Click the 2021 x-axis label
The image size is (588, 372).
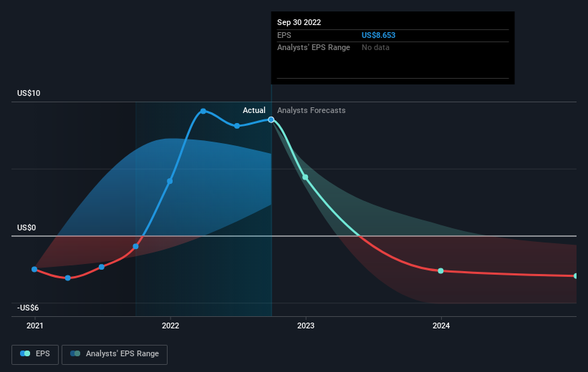(x=35, y=326)
